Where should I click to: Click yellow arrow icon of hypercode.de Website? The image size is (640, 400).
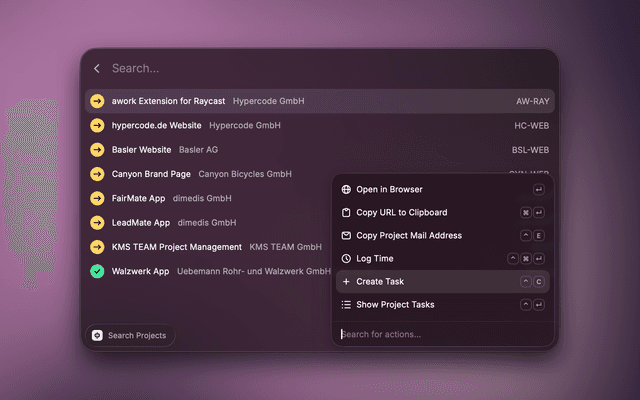(x=97, y=125)
